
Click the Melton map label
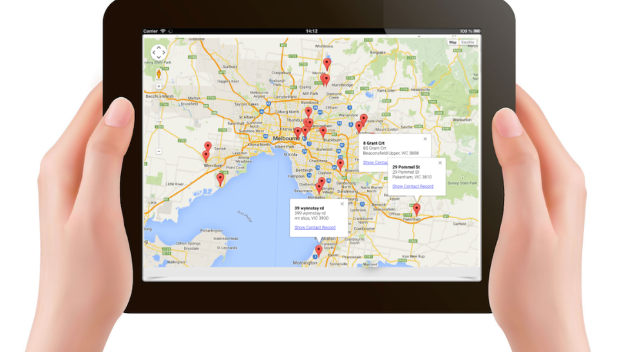pyautogui.click(x=194, y=98)
